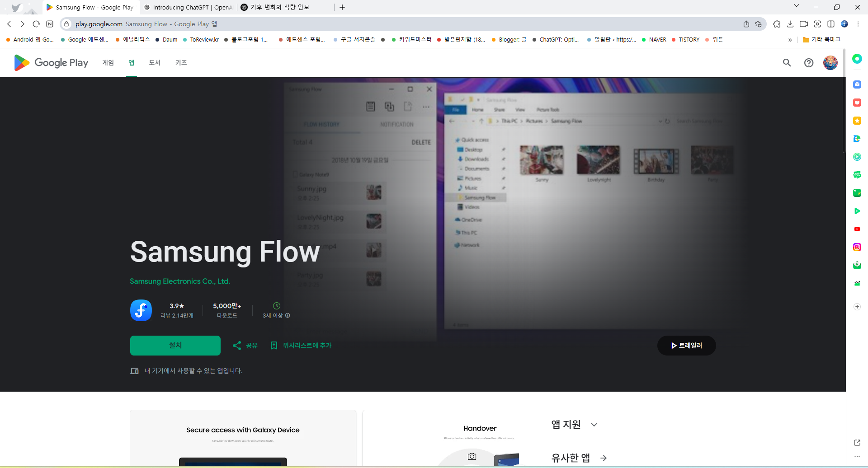Open Play Store search
Image resolution: width=868 pixels, height=468 pixels.
coord(787,63)
